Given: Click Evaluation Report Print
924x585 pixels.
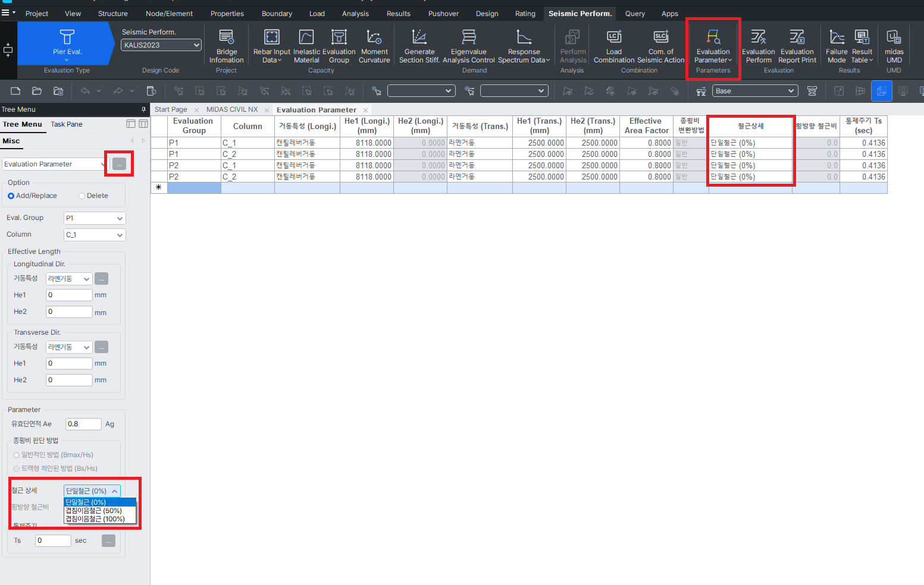Looking at the screenshot, I should [x=797, y=46].
